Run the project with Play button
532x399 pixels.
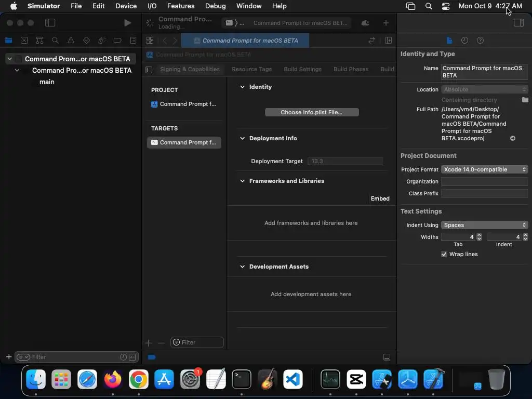(x=128, y=23)
